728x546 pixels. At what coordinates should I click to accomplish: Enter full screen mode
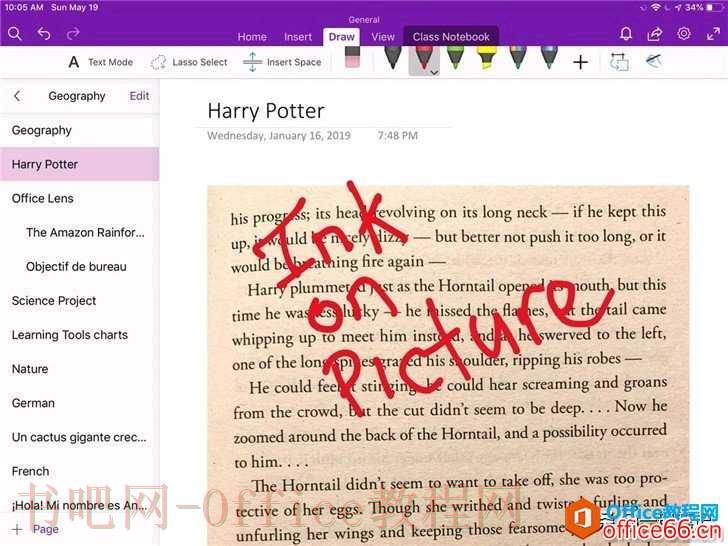point(713,33)
